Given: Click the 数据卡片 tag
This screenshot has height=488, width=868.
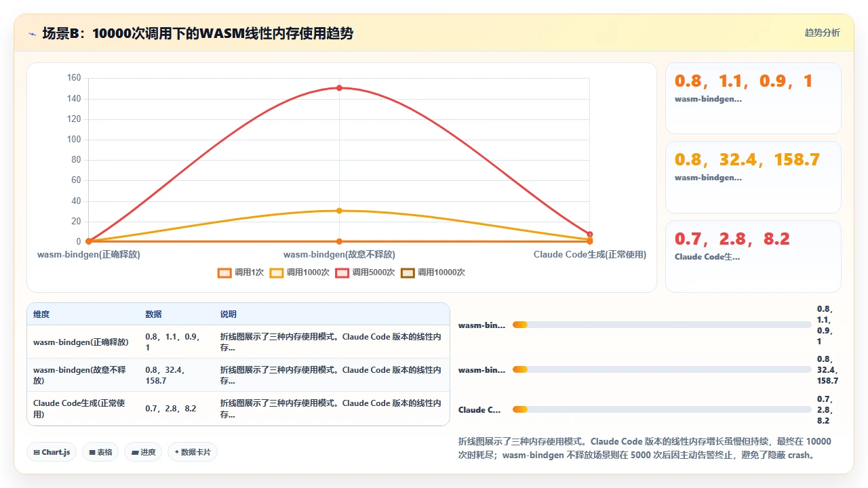Looking at the screenshot, I should (193, 452).
